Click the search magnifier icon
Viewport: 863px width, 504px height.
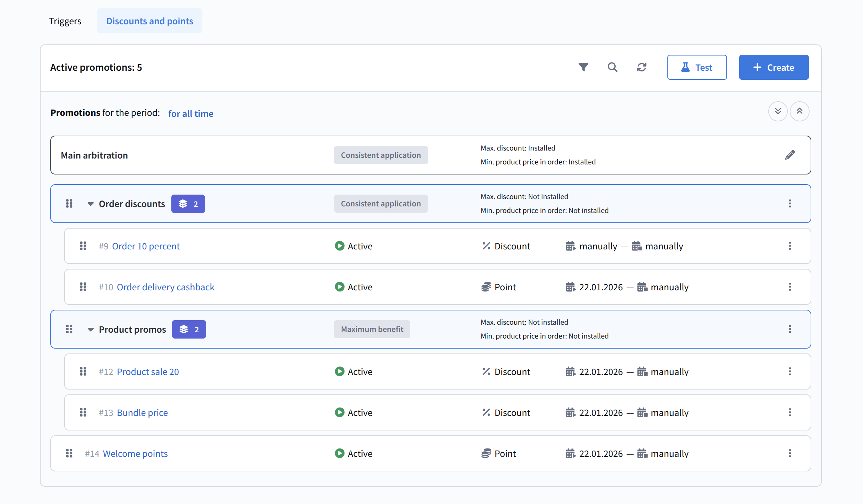(613, 67)
